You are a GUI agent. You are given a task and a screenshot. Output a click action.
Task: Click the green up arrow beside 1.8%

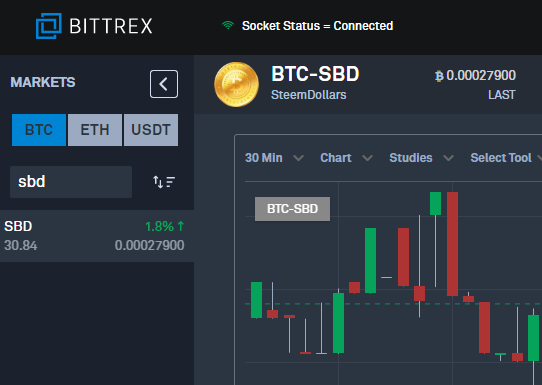pyautogui.click(x=181, y=226)
